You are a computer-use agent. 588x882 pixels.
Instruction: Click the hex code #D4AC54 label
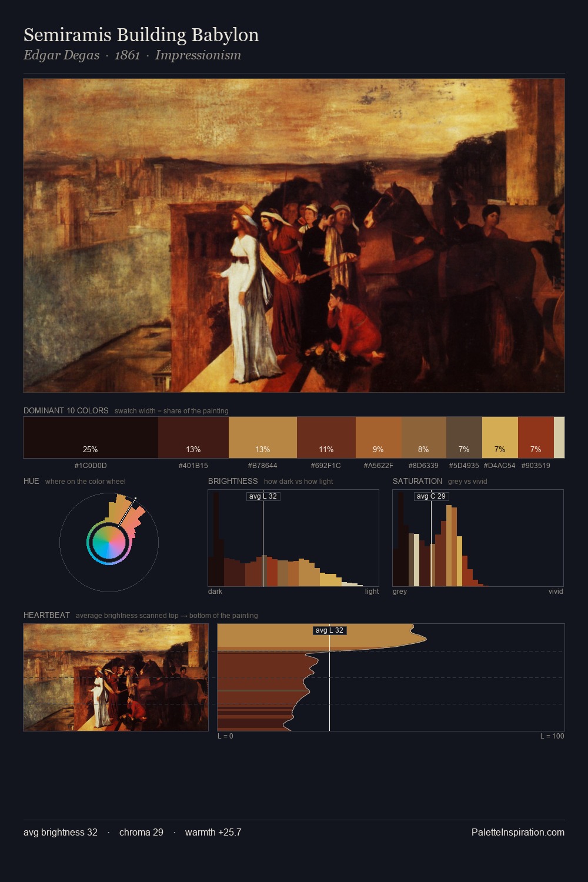tap(500, 466)
